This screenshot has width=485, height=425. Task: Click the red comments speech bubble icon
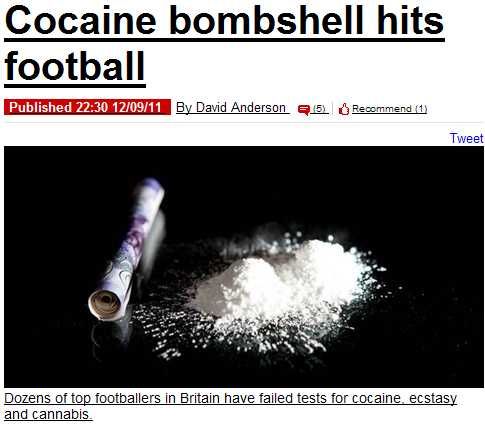point(304,110)
